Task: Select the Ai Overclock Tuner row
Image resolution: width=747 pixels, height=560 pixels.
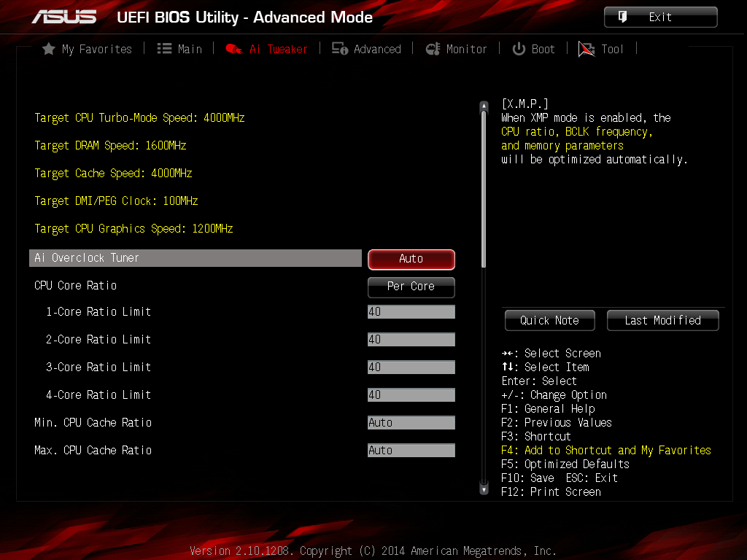Action: coord(196,258)
